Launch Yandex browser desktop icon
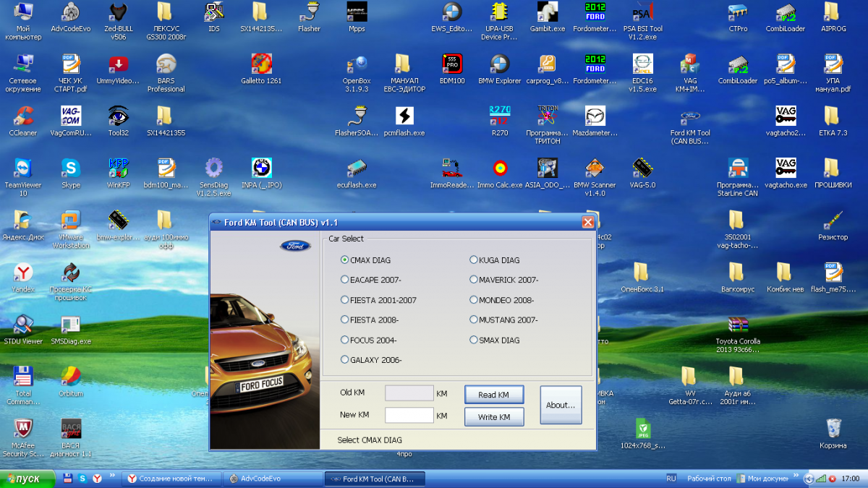868x488 pixels. 23,278
